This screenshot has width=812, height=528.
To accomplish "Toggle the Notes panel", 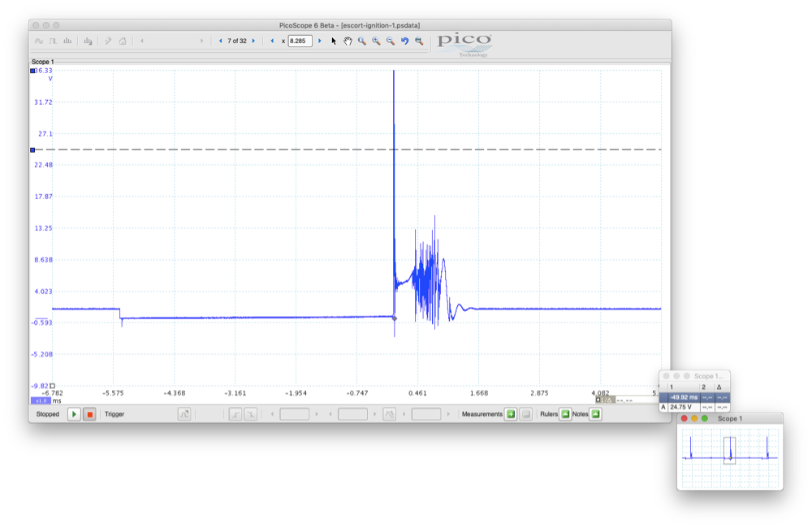I will tap(596, 414).
